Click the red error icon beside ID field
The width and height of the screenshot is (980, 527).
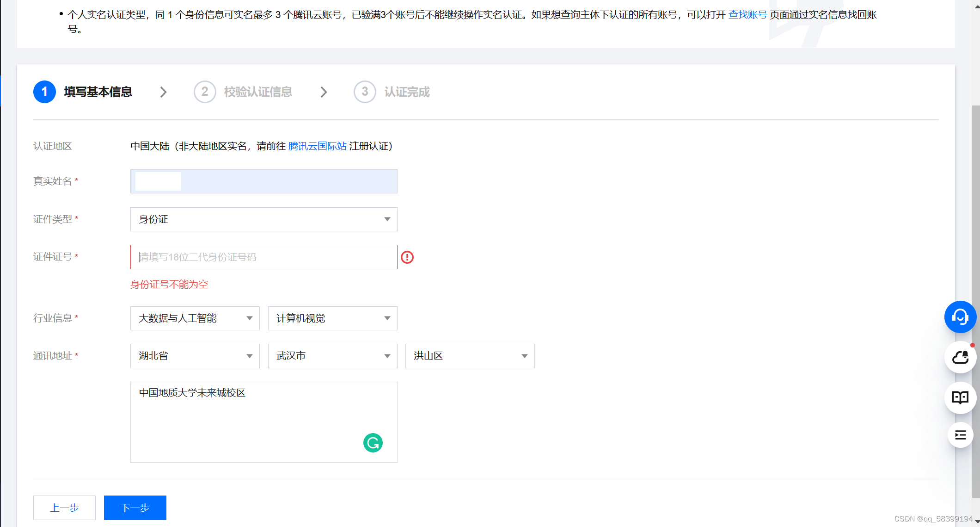[407, 257]
